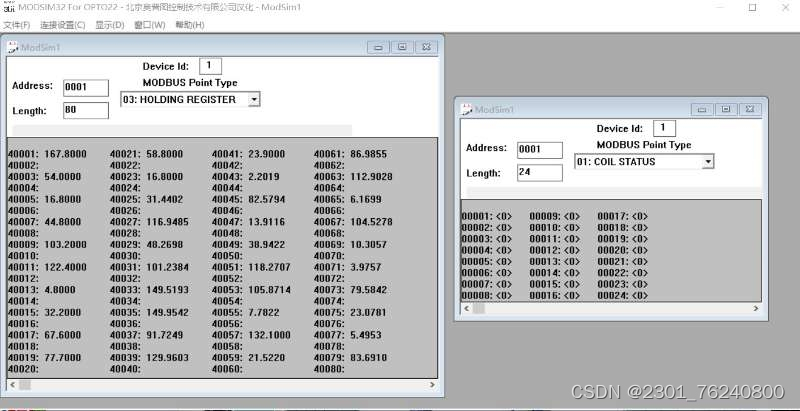Select register 40019 value 77.7000
Image resolution: width=800 pixels, height=411 pixels.
[62, 357]
